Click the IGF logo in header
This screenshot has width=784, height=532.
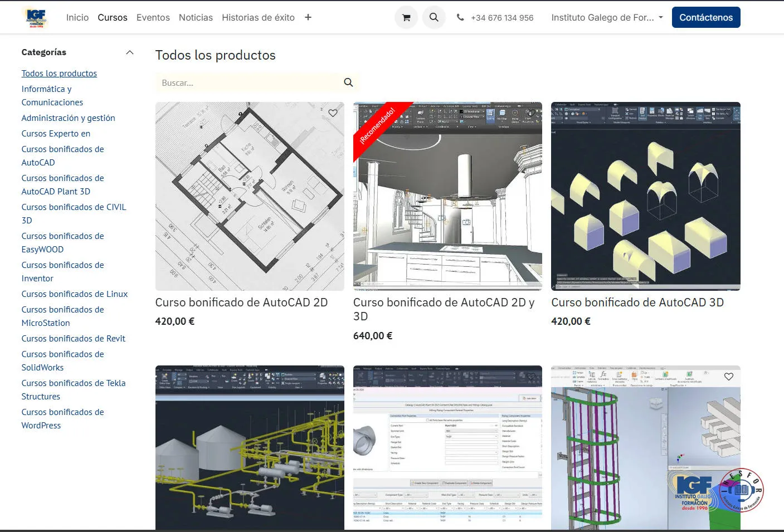(x=36, y=17)
